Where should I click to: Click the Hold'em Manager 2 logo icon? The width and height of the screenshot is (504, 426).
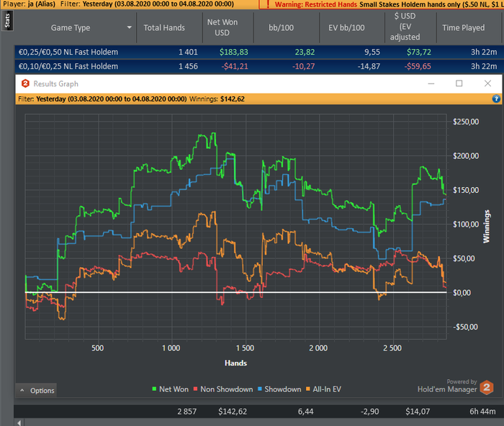click(487, 387)
